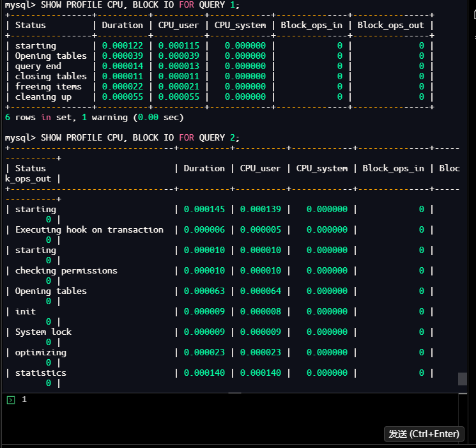Select the 'optimizing' status row label
The image size is (476, 448).
41,352
